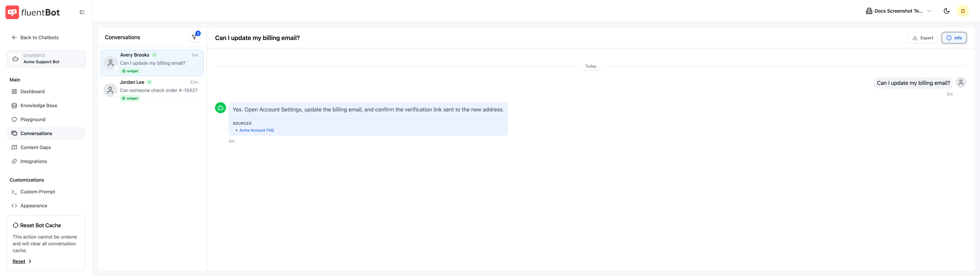Open the Docs Screenshot Te... workspace dropdown
This screenshot has height=276, width=980.
898,11
